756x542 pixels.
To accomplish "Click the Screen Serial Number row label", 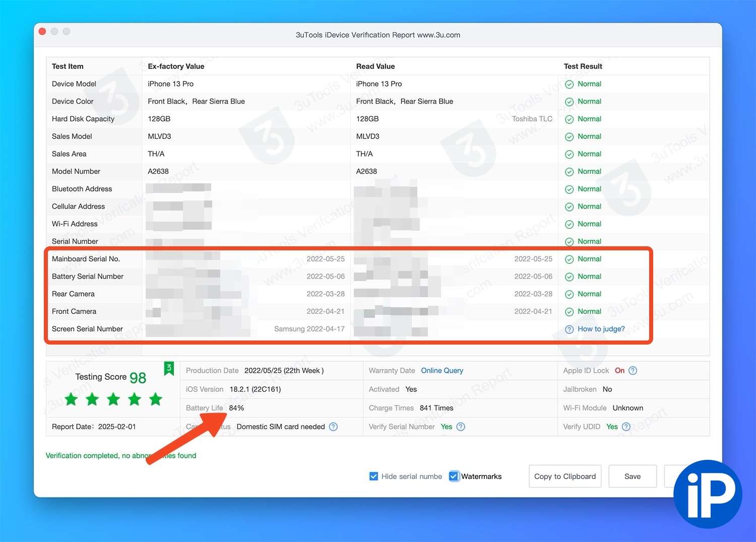I will [x=87, y=329].
